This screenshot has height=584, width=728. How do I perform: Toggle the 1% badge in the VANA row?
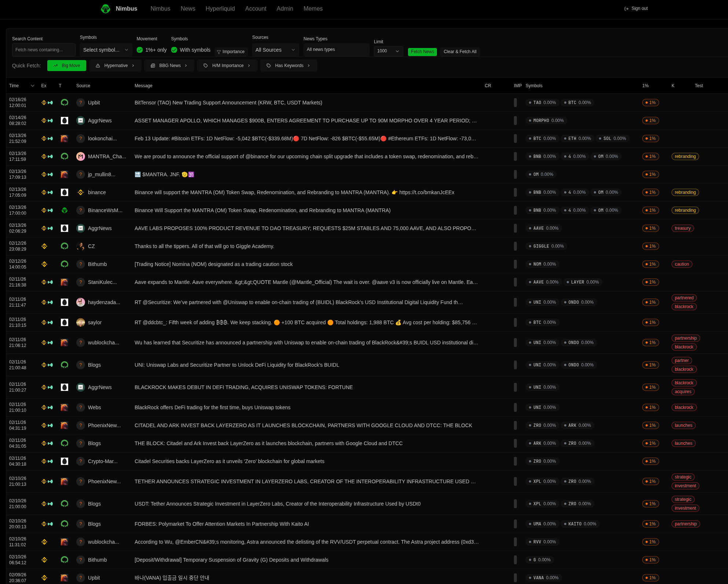(651, 578)
